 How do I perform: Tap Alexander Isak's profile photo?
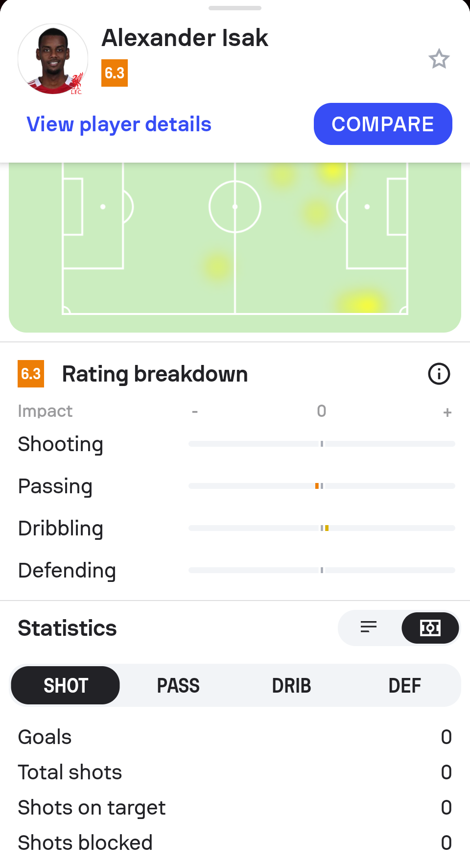point(53,59)
